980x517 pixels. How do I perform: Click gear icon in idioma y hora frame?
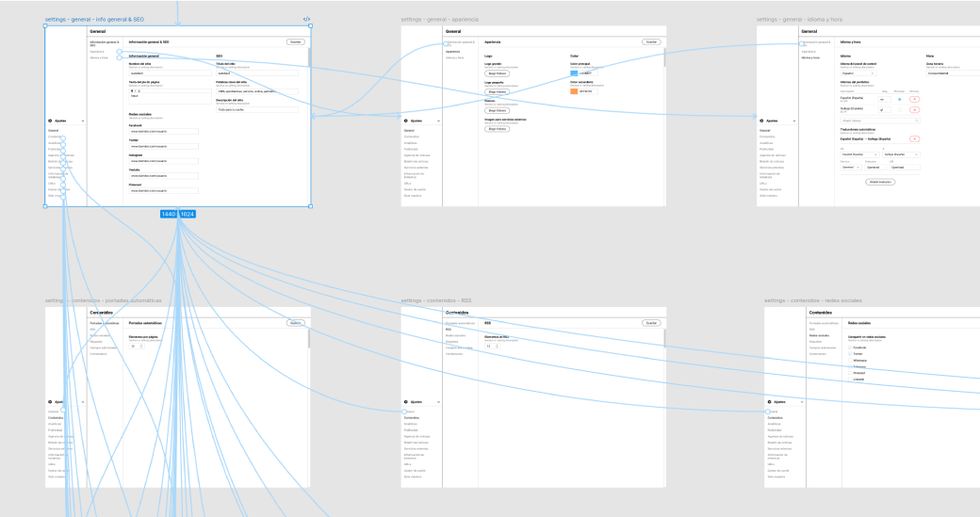761,121
